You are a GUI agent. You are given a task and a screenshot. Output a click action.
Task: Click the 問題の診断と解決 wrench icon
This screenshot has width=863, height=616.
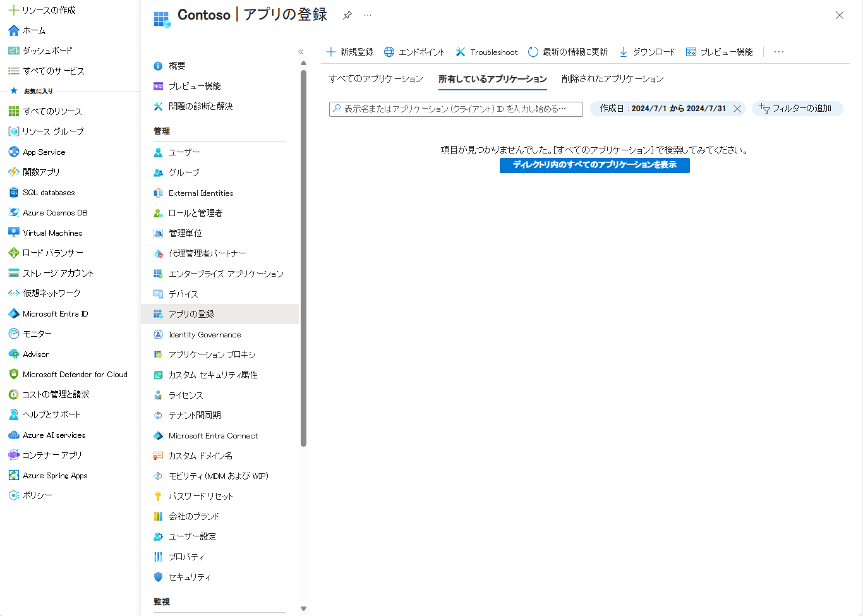(158, 106)
